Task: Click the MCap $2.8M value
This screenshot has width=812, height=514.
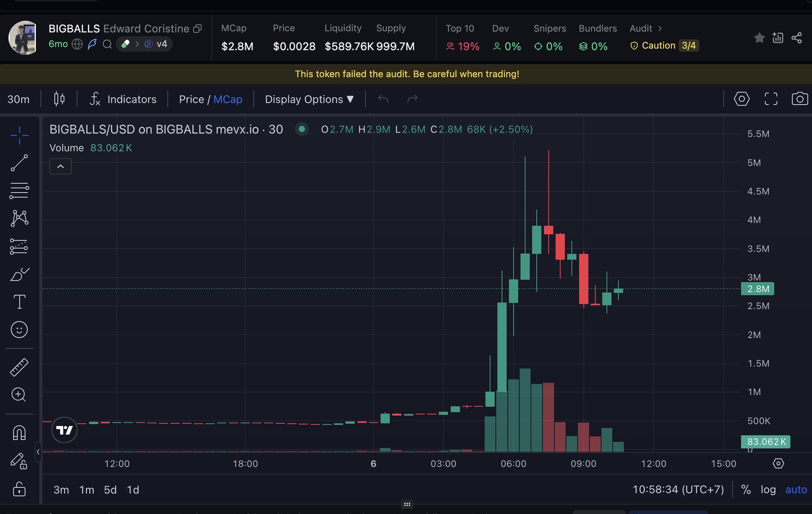Action: pos(237,46)
